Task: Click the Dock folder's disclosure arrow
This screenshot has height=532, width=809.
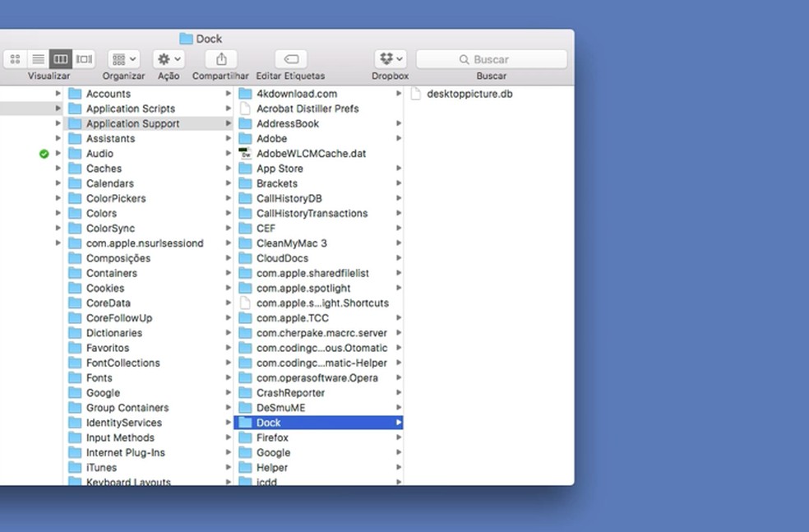Action: (x=398, y=423)
